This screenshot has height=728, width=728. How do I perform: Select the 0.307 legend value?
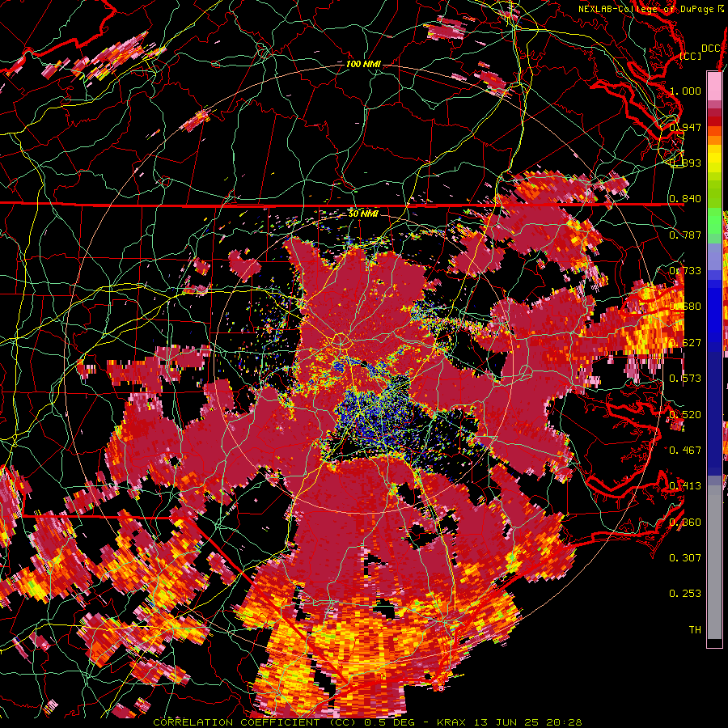tap(685, 558)
